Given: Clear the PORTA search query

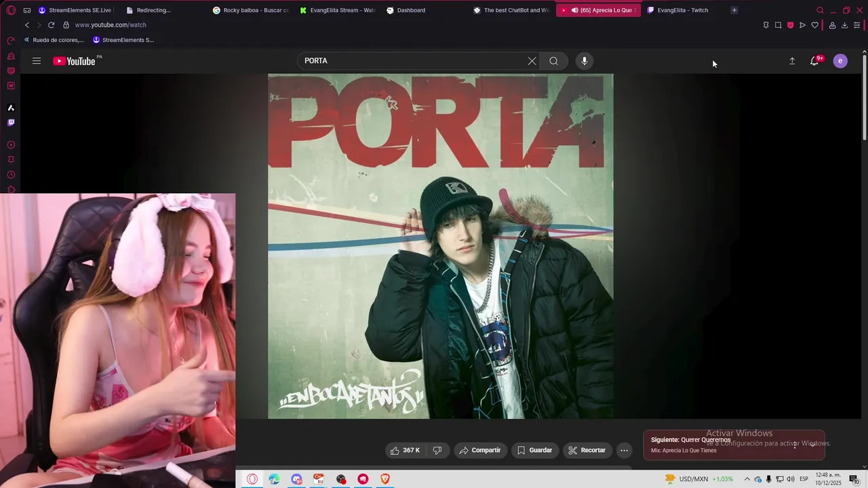Looking at the screenshot, I should point(532,61).
